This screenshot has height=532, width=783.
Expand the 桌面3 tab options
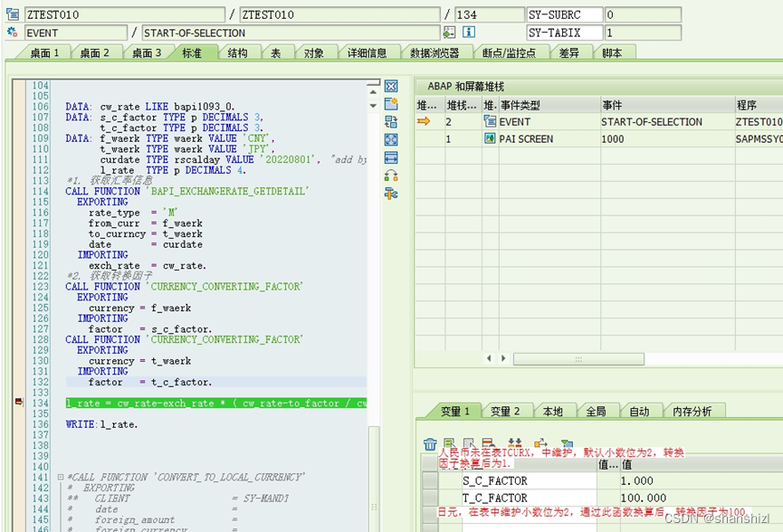148,52
